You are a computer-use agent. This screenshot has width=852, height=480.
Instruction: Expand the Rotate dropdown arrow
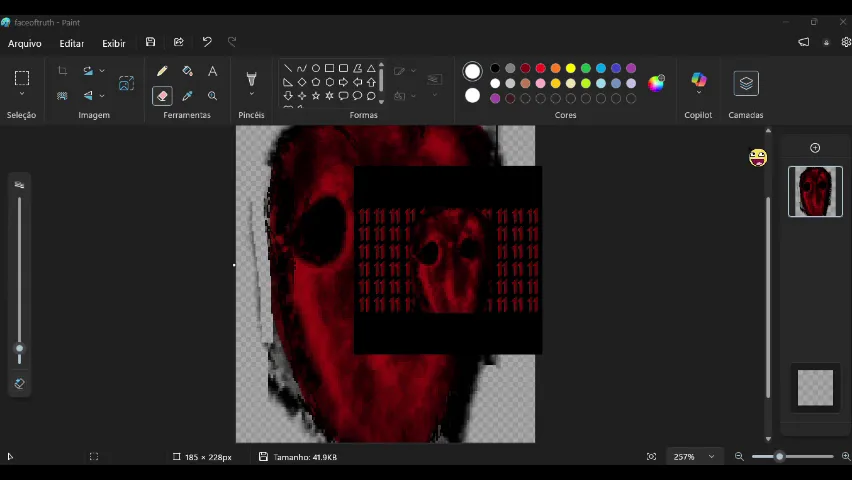pyautogui.click(x=102, y=71)
